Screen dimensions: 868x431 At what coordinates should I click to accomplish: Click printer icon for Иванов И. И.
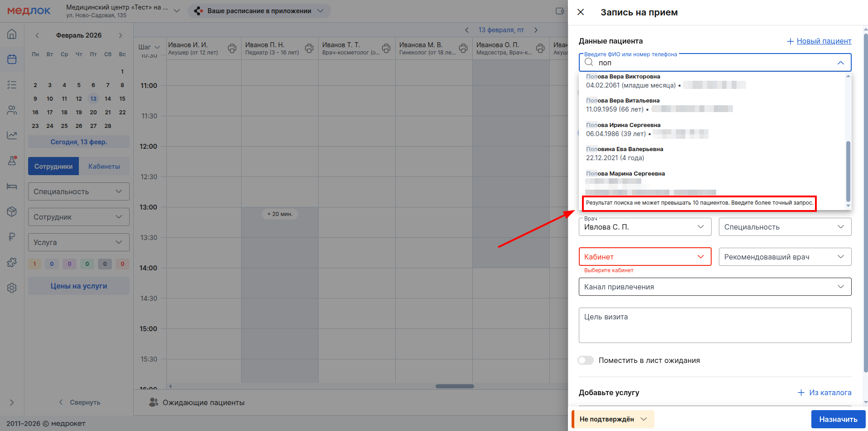click(232, 48)
